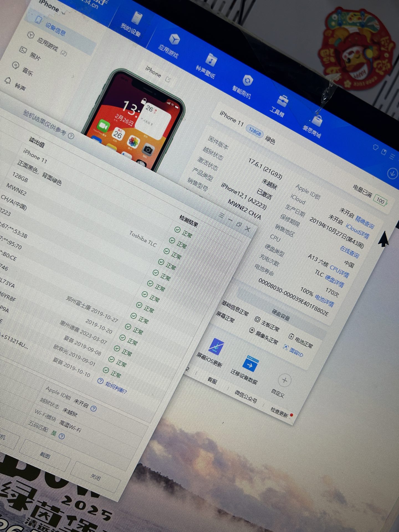Click the download circle icon at top right
The image size is (399, 532).
[x=392, y=174]
